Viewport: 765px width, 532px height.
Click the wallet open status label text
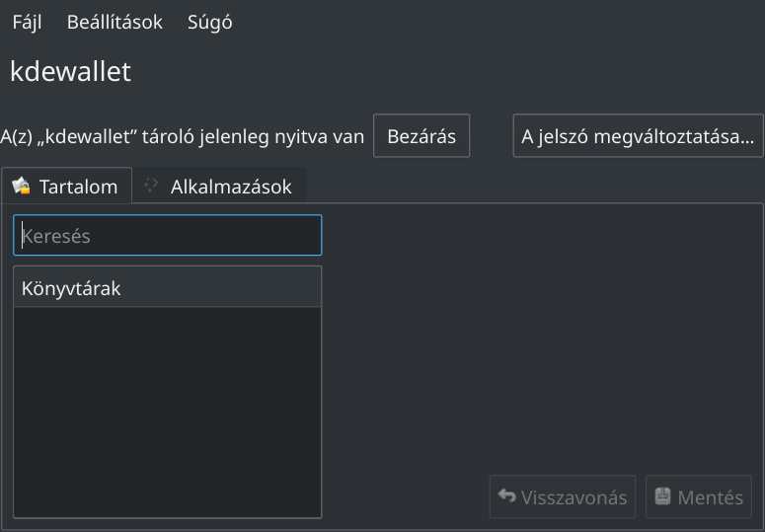tap(182, 136)
